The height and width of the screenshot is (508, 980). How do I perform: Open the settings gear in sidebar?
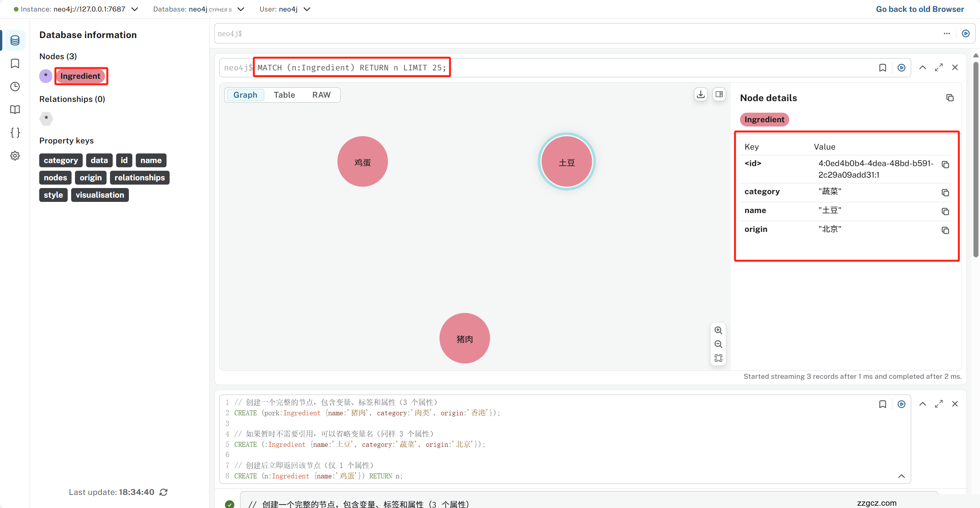[15, 156]
